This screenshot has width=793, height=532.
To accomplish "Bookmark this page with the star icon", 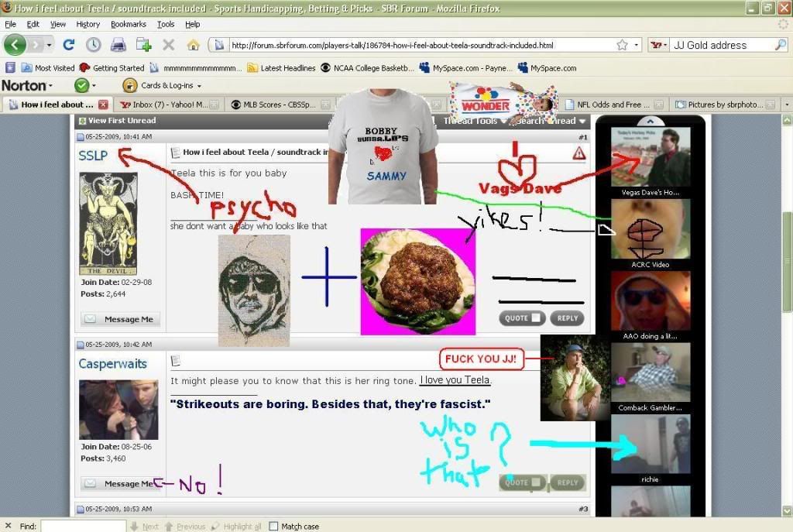I will tap(622, 45).
